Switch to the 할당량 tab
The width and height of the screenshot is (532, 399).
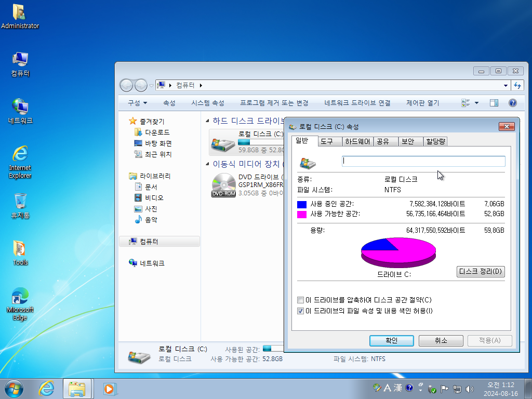tap(435, 141)
